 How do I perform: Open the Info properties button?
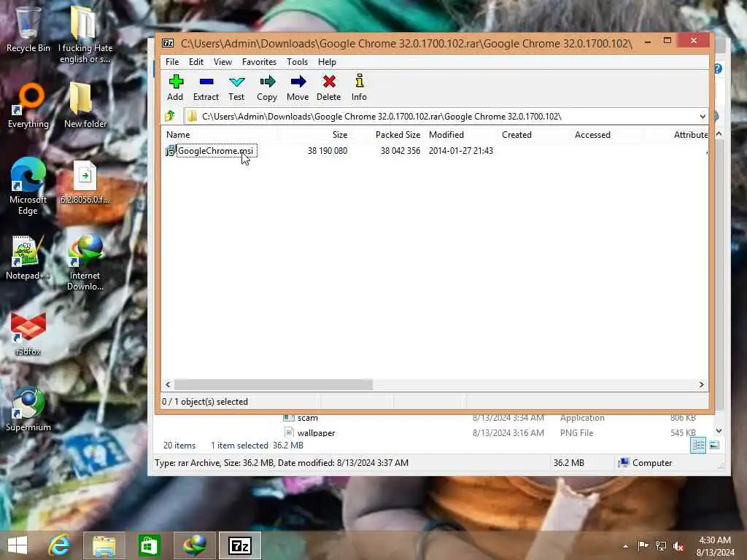click(359, 87)
